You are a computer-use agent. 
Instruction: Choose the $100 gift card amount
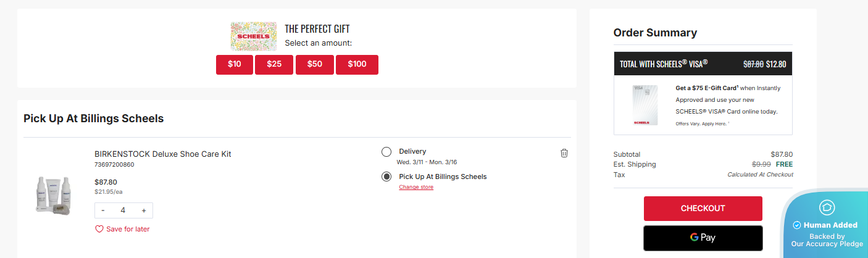357,64
